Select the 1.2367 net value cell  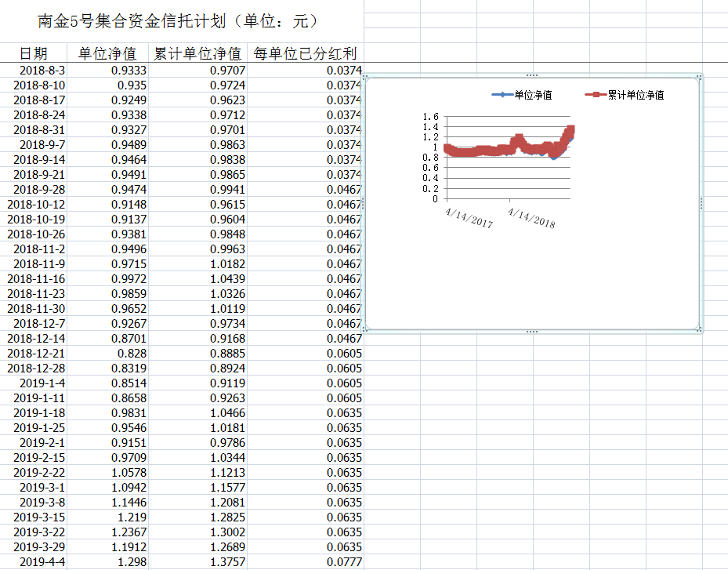coord(107,532)
